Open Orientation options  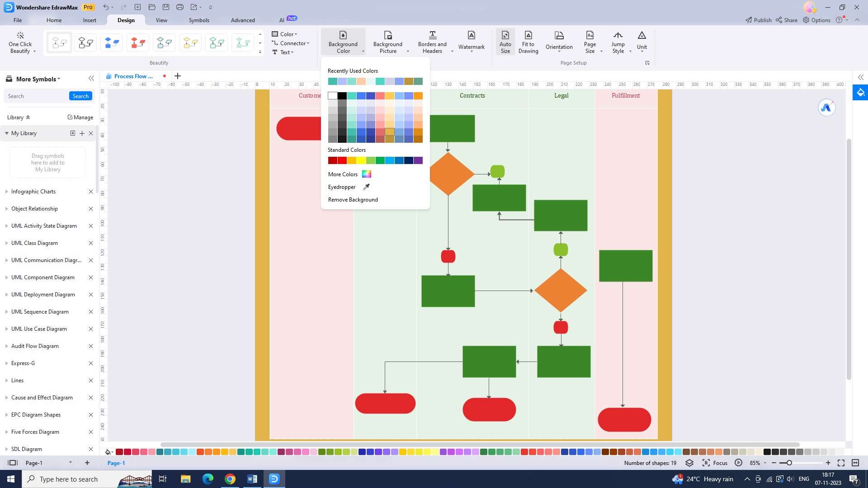[x=559, y=42]
